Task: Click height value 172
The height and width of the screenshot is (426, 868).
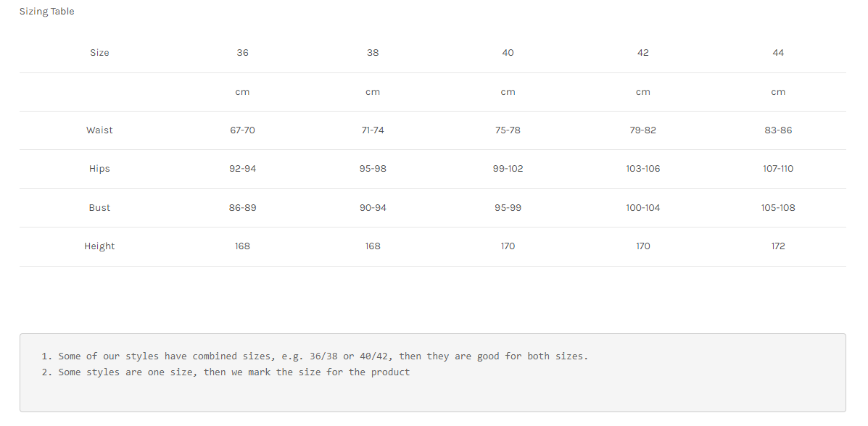Action: (778, 246)
